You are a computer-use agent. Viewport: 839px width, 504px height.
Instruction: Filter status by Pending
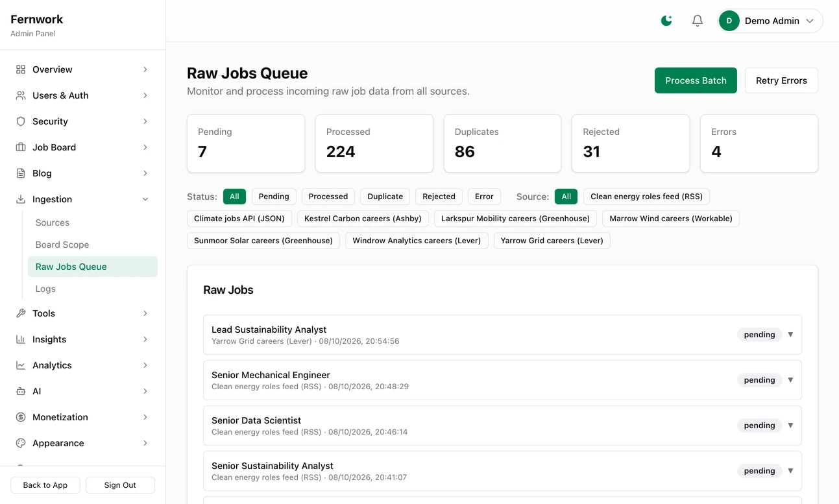(274, 197)
